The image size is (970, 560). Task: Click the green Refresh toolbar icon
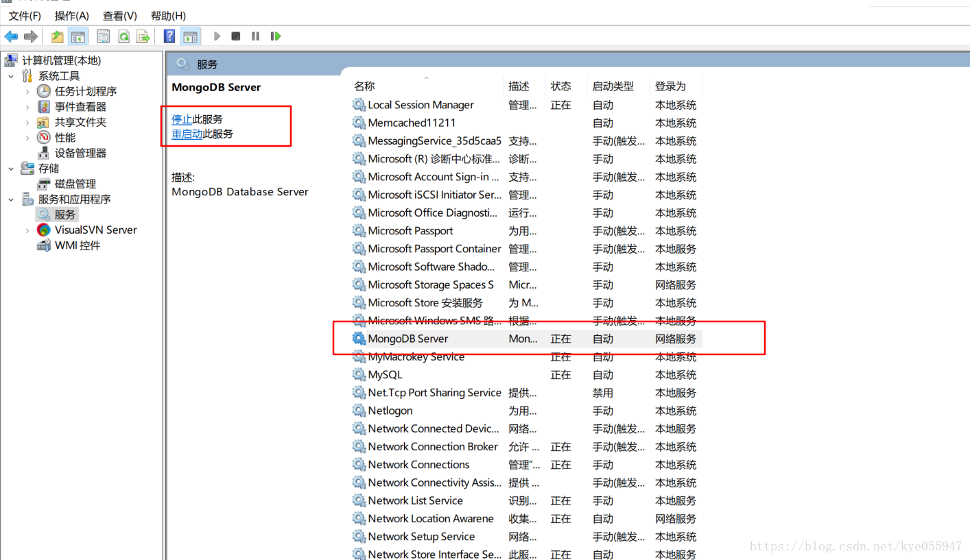tap(123, 36)
